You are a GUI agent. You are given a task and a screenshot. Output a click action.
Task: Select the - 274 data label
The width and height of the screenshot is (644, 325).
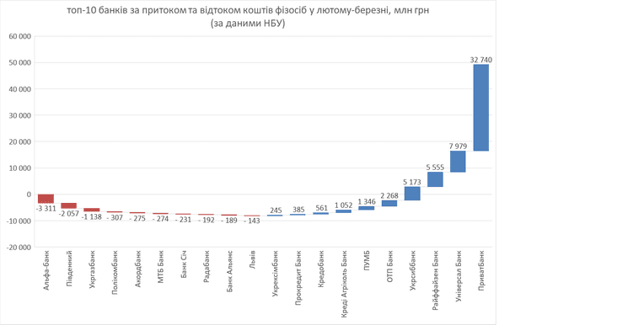coord(161,219)
